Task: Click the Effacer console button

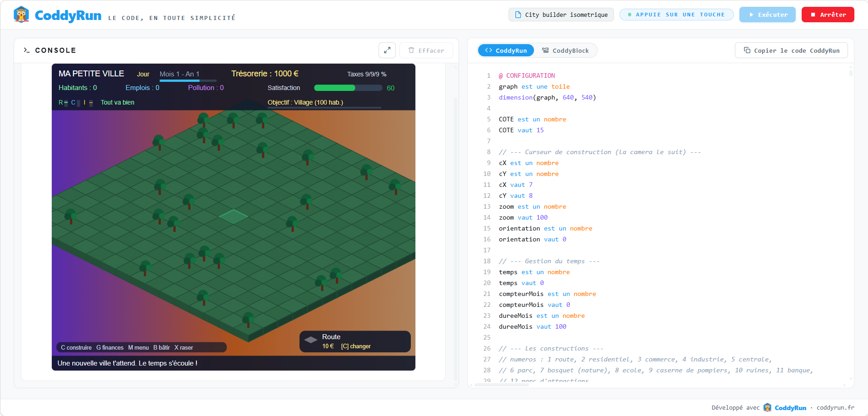Action: point(426,50)
